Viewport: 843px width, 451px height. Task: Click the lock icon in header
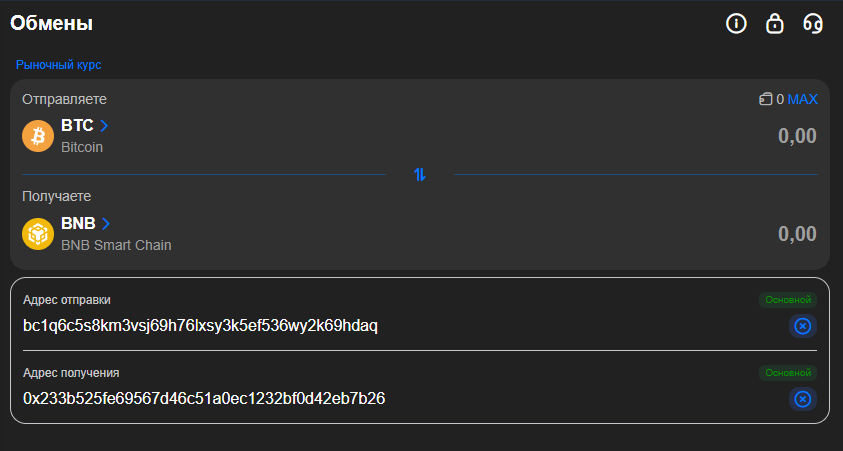[774, 23]
